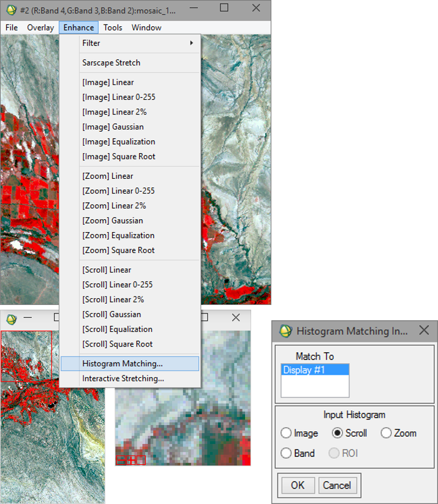The image size is (438, 504).
Task: Minimize the scroll window
Action: click(x=28, y=318)
